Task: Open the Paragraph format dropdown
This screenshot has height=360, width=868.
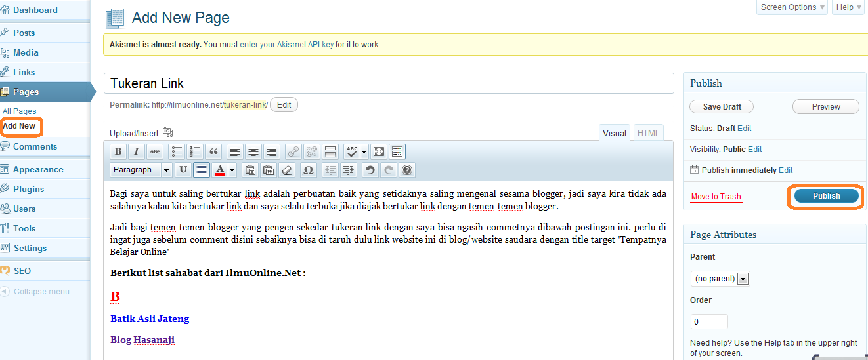Action: (141, 170)
